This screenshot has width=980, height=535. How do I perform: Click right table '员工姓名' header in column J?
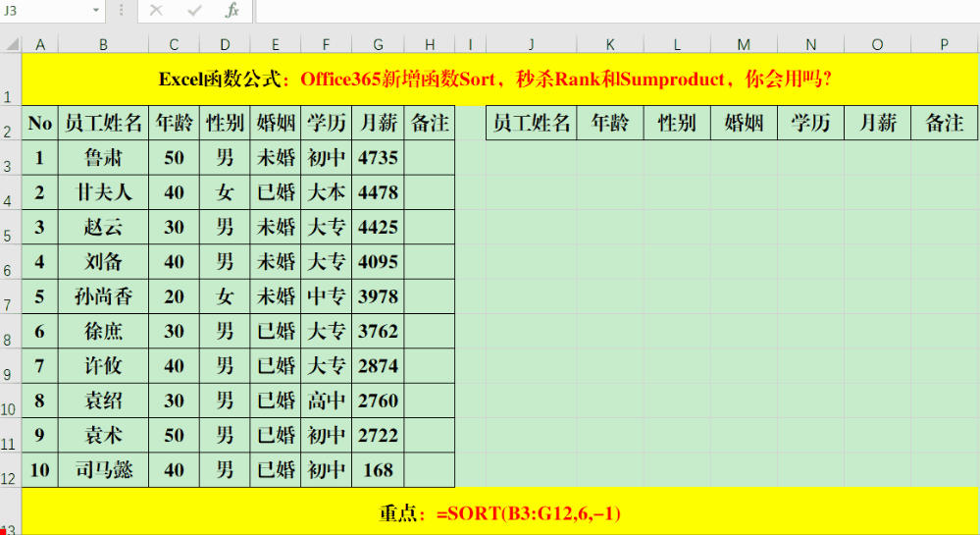[532, 123]
